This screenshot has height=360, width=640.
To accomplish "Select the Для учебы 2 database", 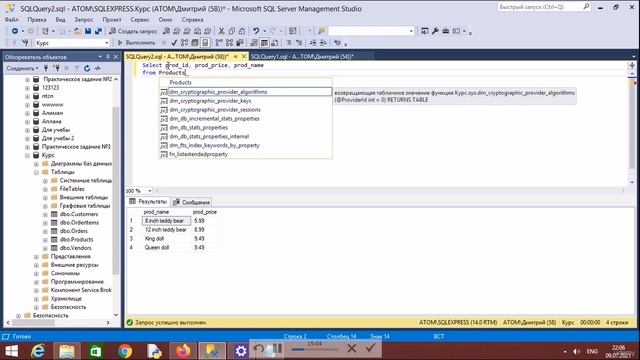I will [58, 138].
